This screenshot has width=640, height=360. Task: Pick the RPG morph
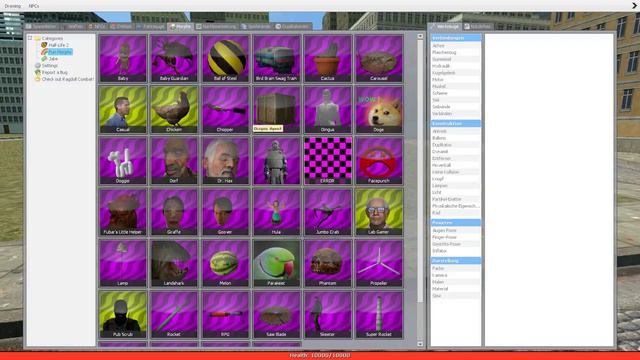pyautogui.click(x=225, y=315)
